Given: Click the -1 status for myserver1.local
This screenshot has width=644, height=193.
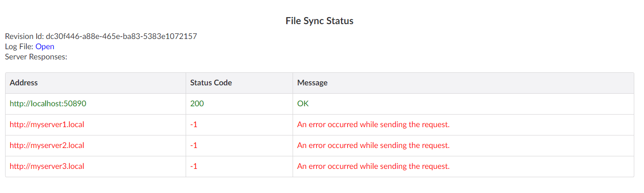Looking at the screenshot, I should point(194,124).
